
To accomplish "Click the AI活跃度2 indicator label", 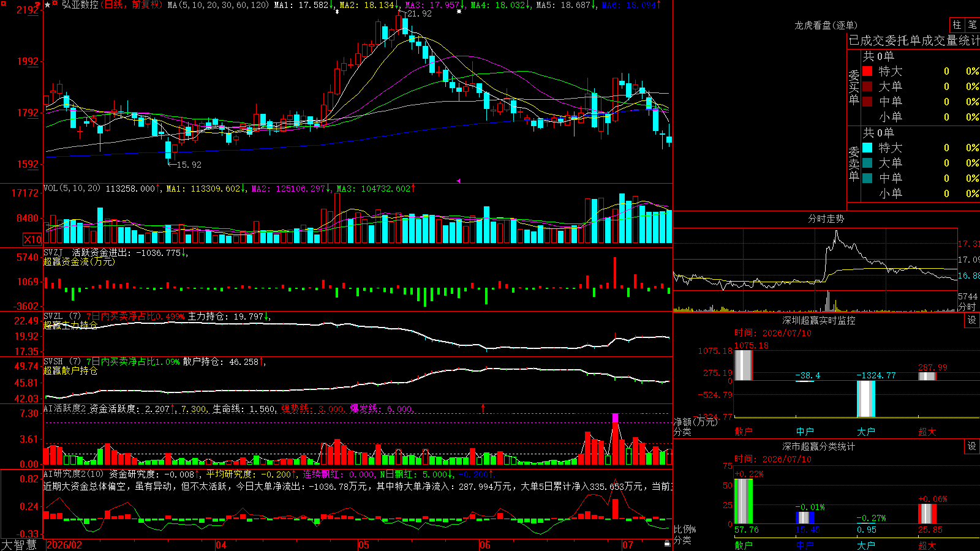I will pyautogui.click(x=64, y=408).
